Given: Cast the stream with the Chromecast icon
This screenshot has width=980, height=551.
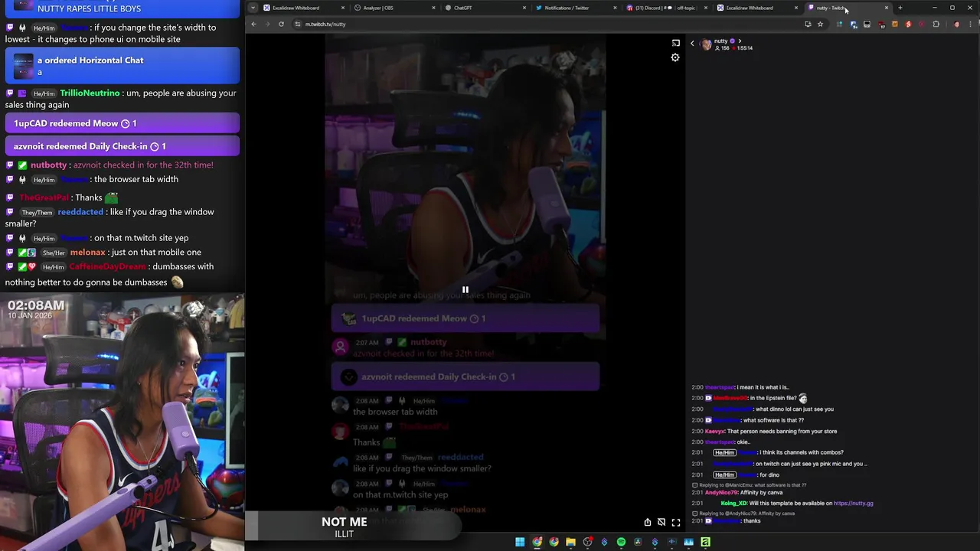Looking at the screenshot, I should [675, 44].
